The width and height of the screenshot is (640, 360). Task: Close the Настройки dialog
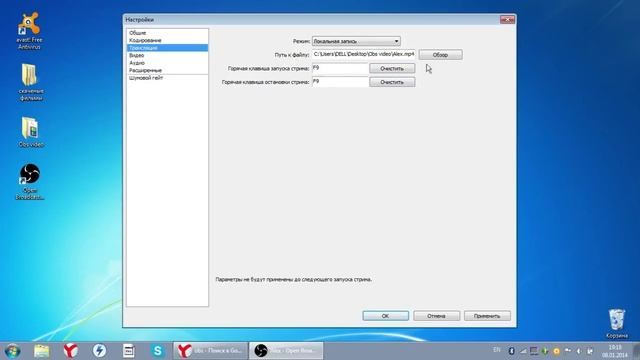(x=507, y=20)
